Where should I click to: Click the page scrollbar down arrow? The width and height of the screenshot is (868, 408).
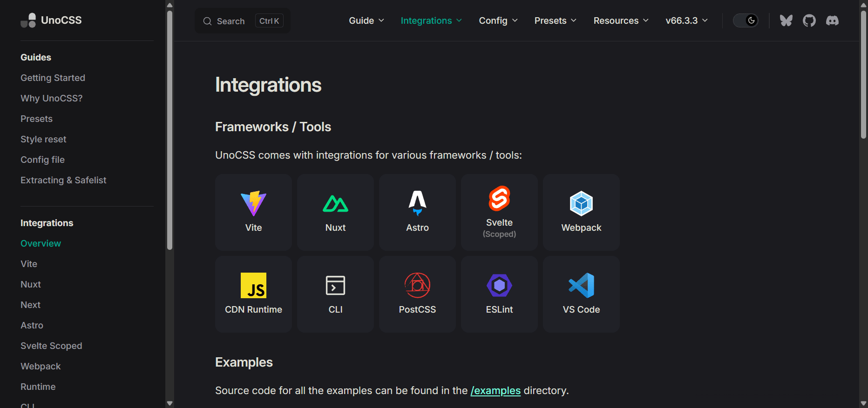[x=863, y=403]
